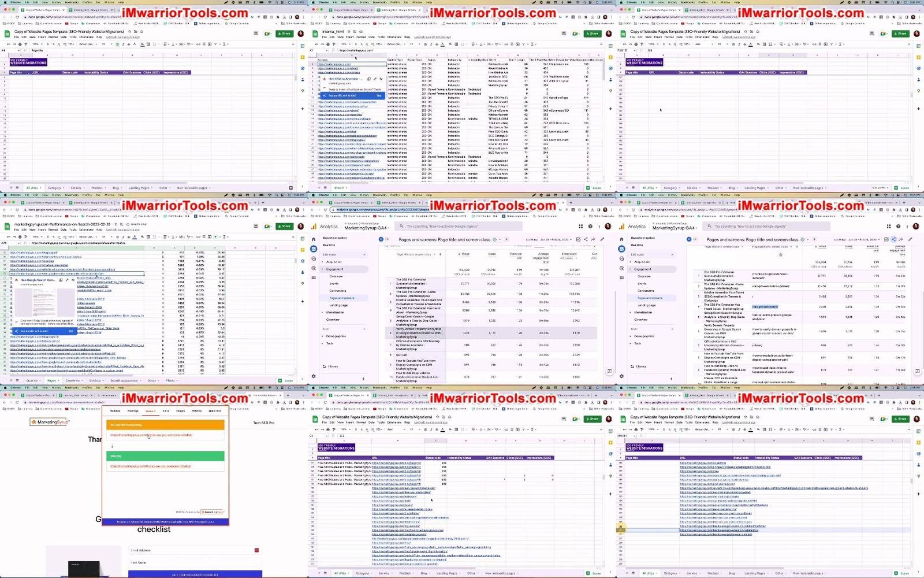The height and width of the screenshot is (578, 924).
Task: Click Admin gear, Analytics window with selected URL bar
Action: pos(314,376)
